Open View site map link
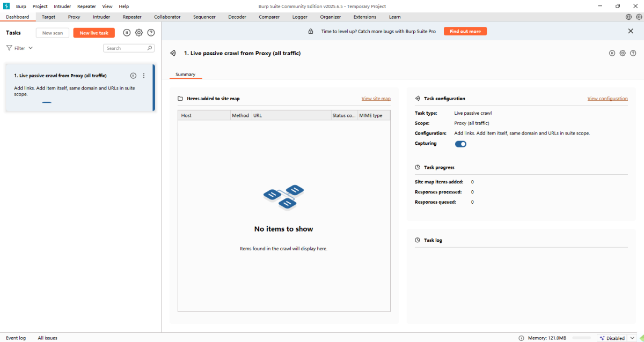 [x=376, y=98]
